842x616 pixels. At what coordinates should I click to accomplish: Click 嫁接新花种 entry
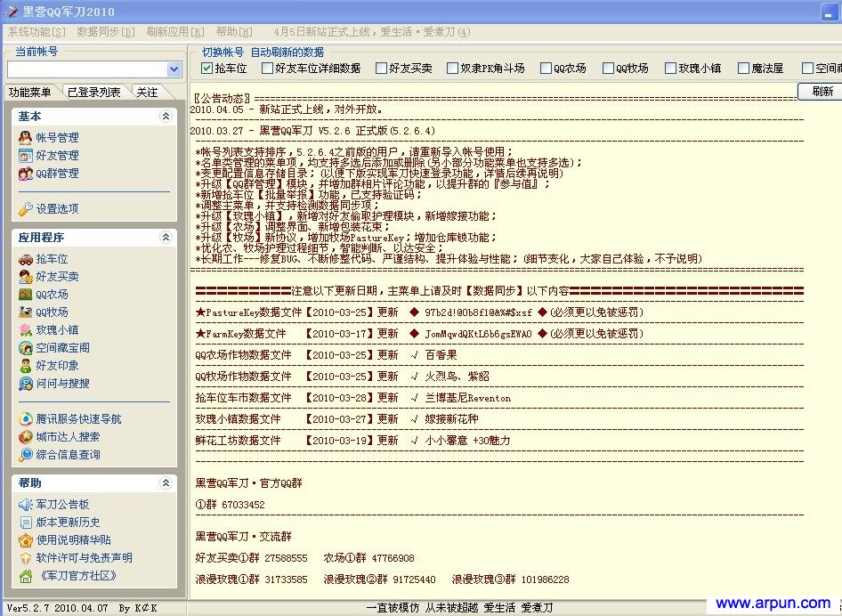451,419
